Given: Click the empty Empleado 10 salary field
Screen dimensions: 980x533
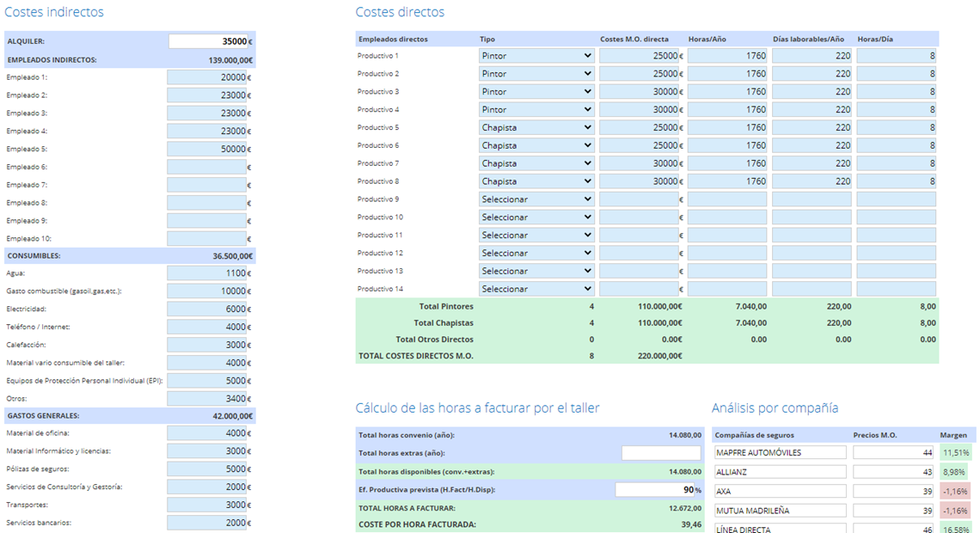Looking at the screenshot, I should 206,239.
